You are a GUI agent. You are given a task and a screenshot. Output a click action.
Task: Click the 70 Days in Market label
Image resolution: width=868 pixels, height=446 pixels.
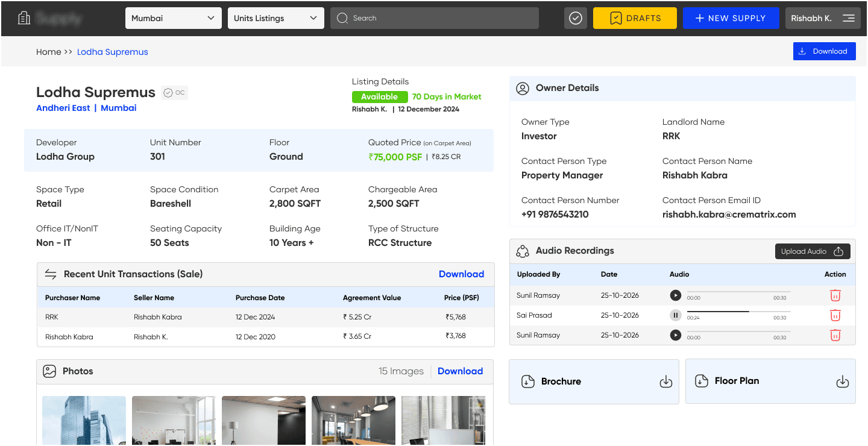coord(447,96)
